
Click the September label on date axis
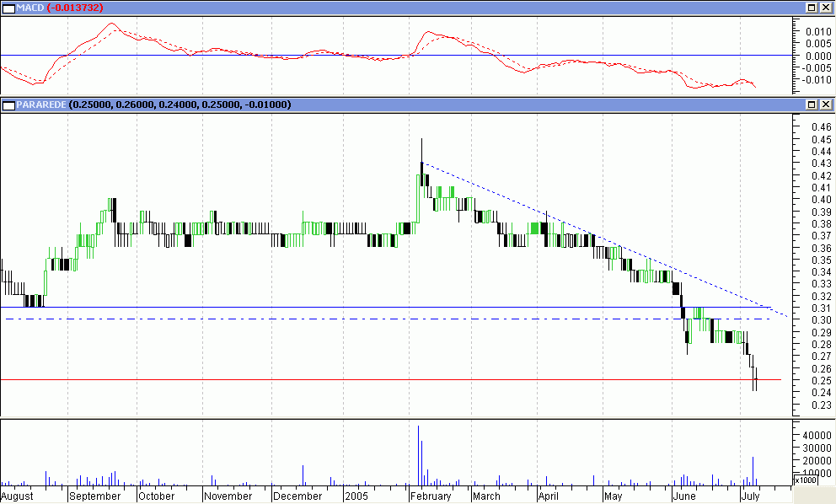[95, 496]
